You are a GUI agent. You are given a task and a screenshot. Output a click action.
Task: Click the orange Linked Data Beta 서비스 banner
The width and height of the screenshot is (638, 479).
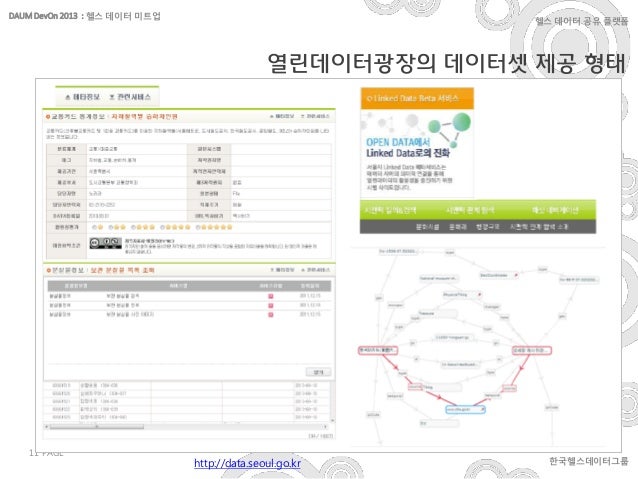click(417, 98)
